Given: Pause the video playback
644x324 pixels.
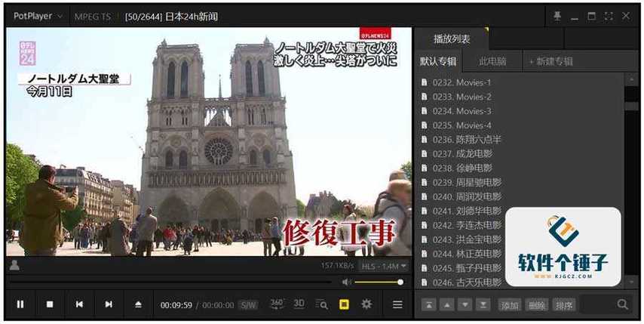Looking at the screenshot, I should 20,304.
